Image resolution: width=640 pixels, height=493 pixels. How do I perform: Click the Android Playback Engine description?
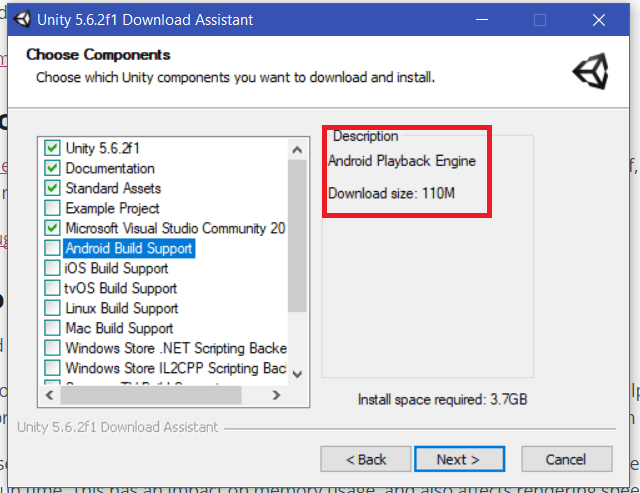[x=402, y=161]
